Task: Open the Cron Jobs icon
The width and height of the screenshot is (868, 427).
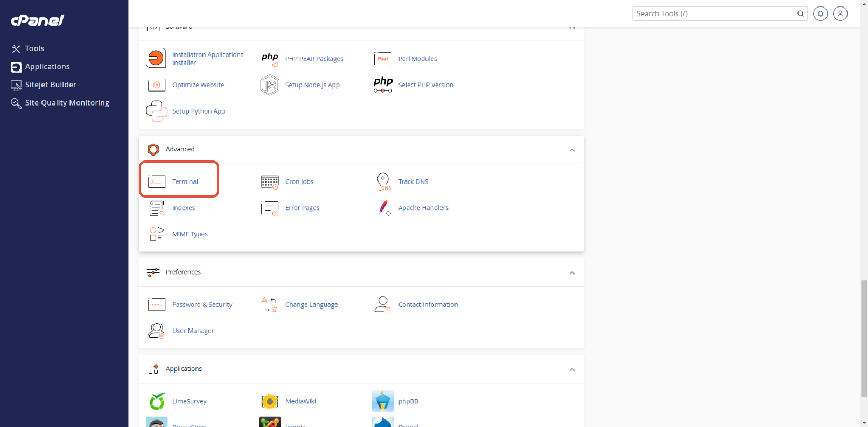Action: (x=270, y=182)
